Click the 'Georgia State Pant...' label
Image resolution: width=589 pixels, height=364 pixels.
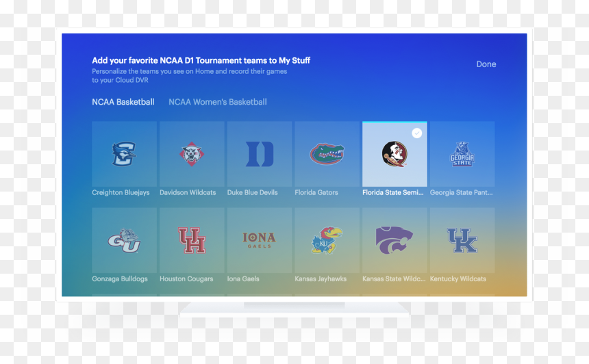(x=462, y=192)
